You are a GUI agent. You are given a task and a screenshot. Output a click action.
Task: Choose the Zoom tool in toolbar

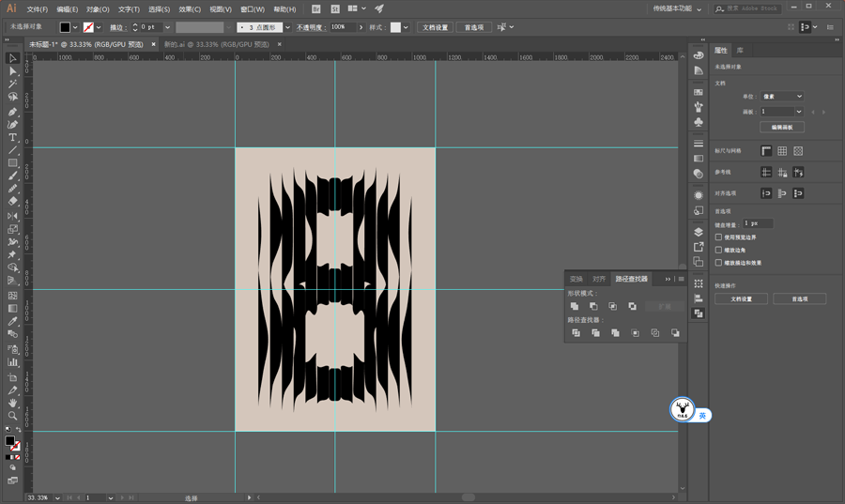[13, 415]
